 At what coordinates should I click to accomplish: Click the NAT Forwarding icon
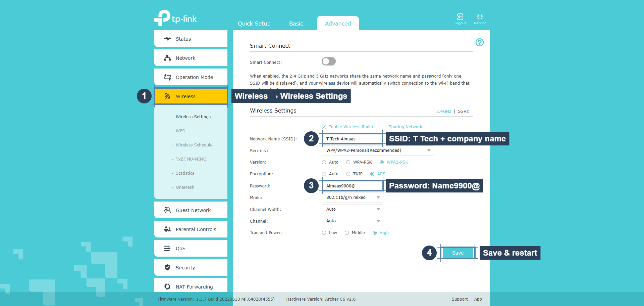coord(167,287)
